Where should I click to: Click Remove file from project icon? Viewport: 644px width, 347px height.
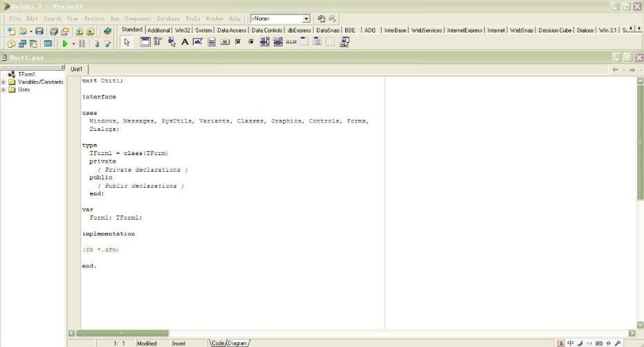click(91, 31)
